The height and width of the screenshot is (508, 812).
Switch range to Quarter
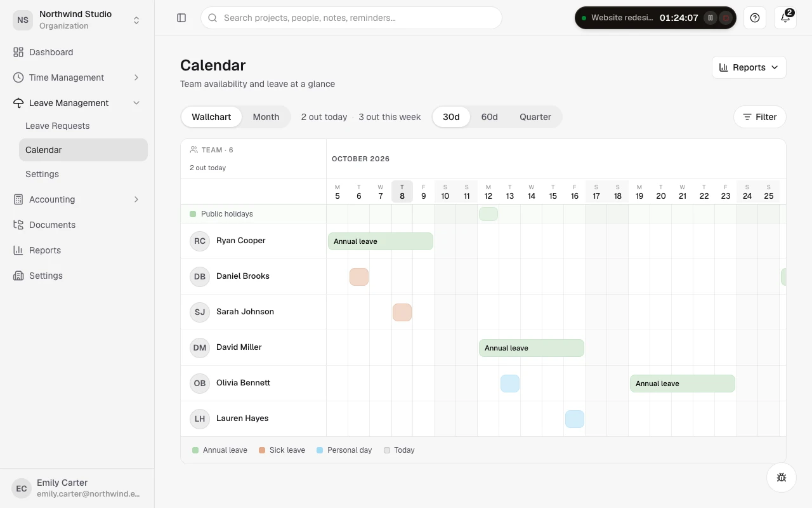coord(535,117)
